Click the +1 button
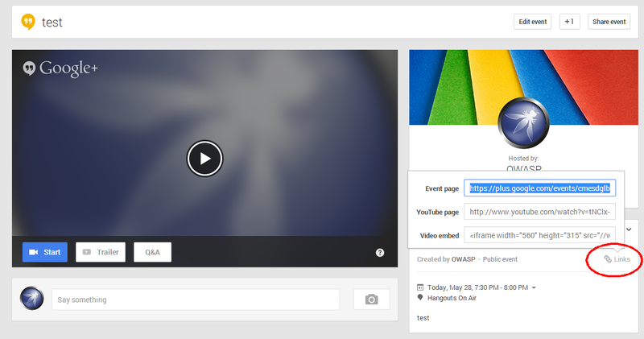The image size is (644, 339). pos(569,22)
